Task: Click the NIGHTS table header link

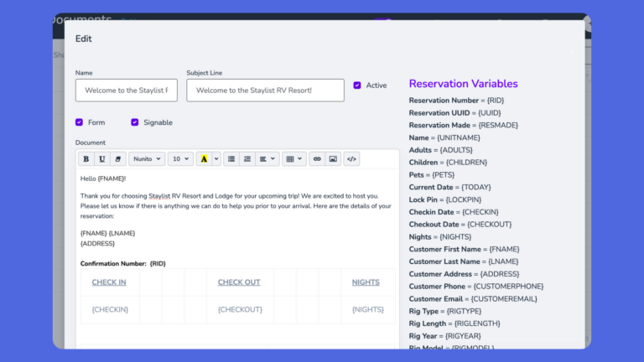Action: [x=366, y=282]
